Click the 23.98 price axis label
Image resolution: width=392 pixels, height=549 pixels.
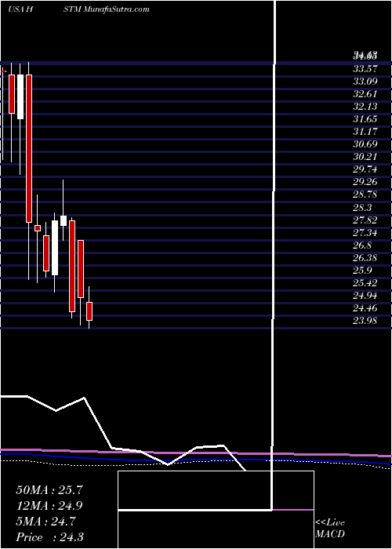365,321
